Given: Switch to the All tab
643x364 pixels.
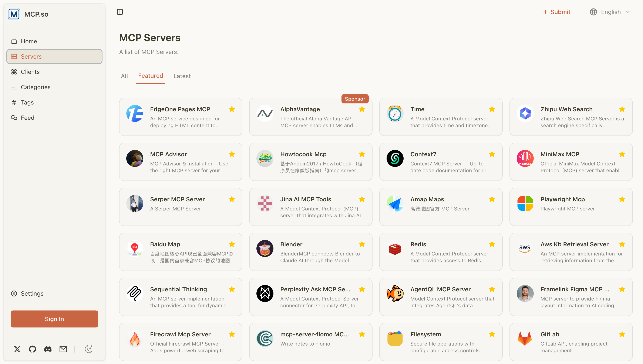Looking at the screenshot, I should point(124,76).
